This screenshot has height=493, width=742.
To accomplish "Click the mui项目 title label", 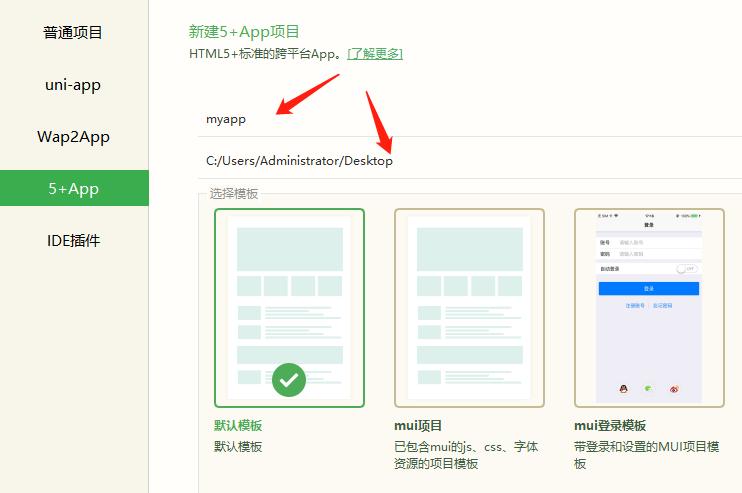I will coord(418,425).
